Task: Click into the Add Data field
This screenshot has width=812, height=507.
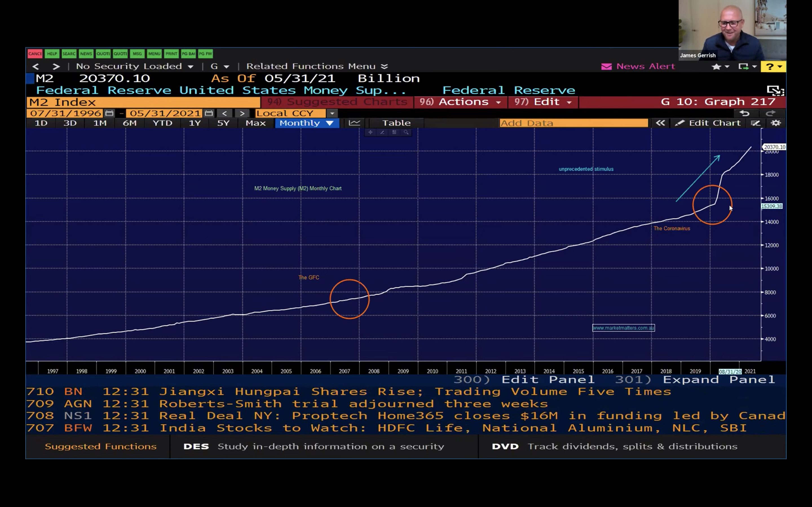Action: click(573, 123)
